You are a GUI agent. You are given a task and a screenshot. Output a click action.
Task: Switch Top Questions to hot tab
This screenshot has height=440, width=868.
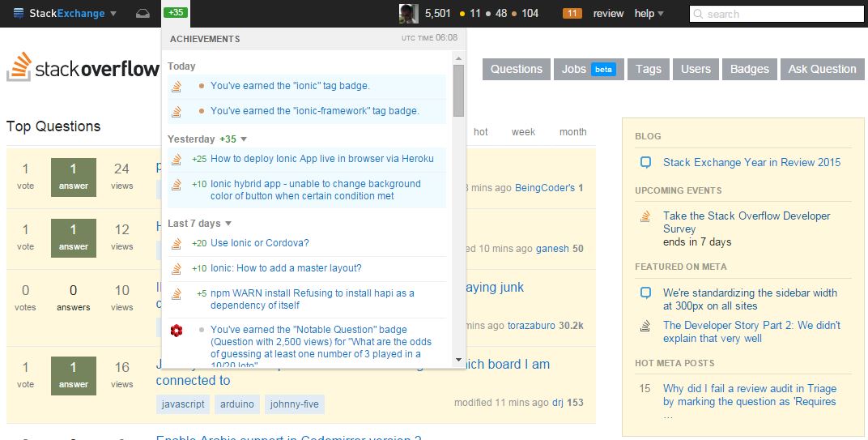(481, 132)
